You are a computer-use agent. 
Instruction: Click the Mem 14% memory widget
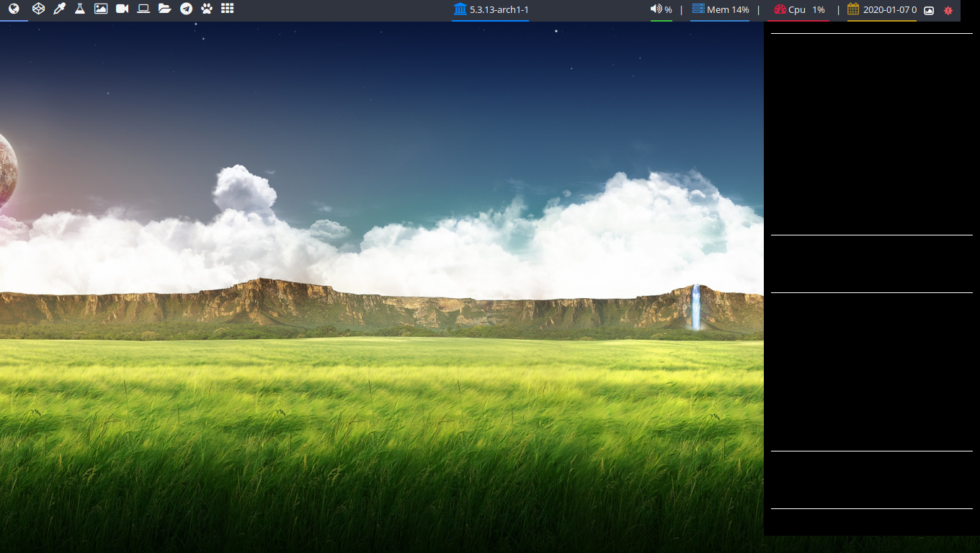[721, 9]
